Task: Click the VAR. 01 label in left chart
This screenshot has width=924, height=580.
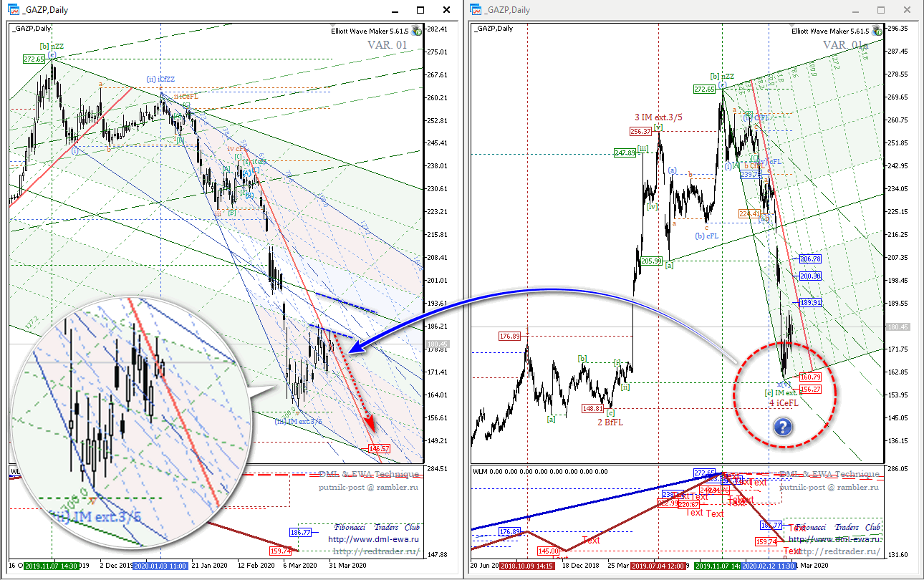Action: (x=388, y=45)
